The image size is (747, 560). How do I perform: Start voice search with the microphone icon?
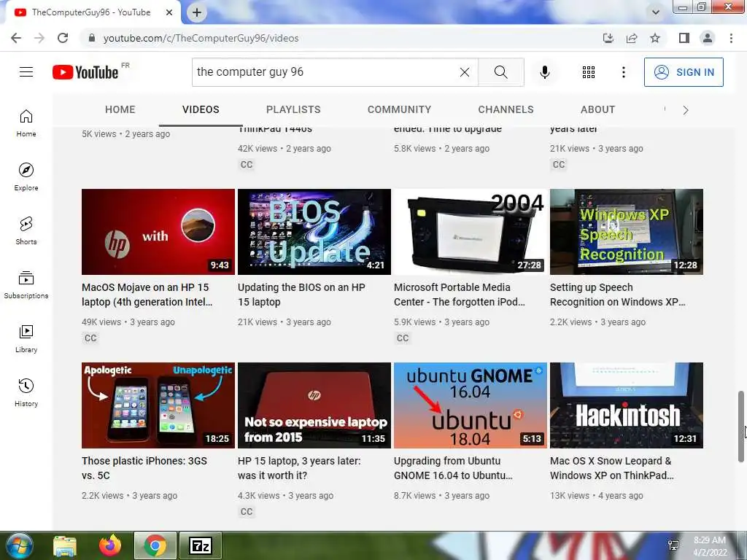pos(544,72)
